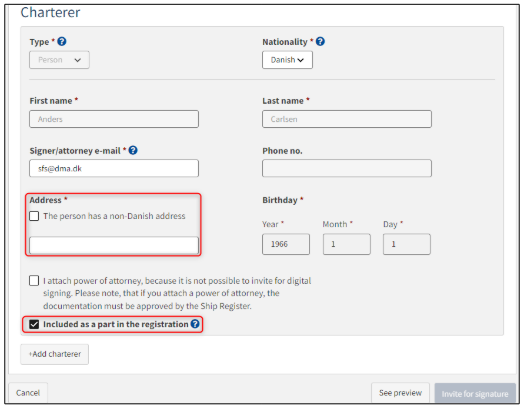526x410 pixels.
Task: Show help for Included in registration
Action: click(x=195, y=324)
